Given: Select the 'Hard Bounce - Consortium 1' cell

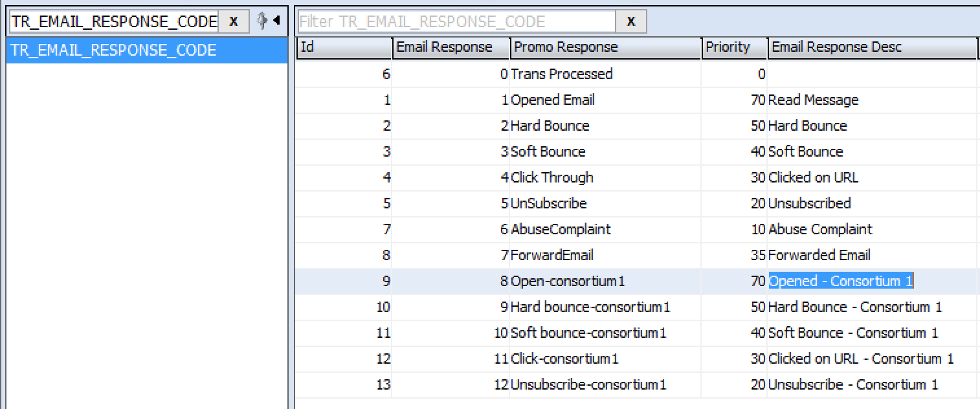Looking at the screenshot, I should [x=872, y=307].
